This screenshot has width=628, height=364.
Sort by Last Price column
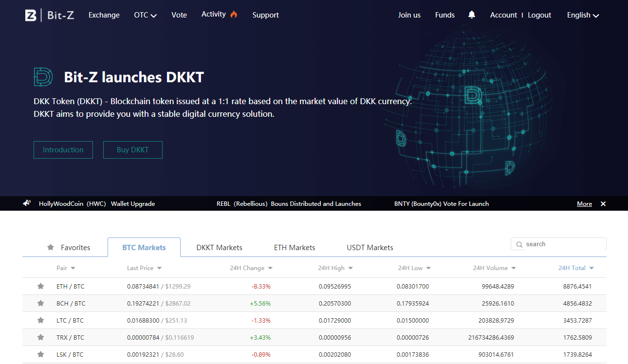pos(144,268)
